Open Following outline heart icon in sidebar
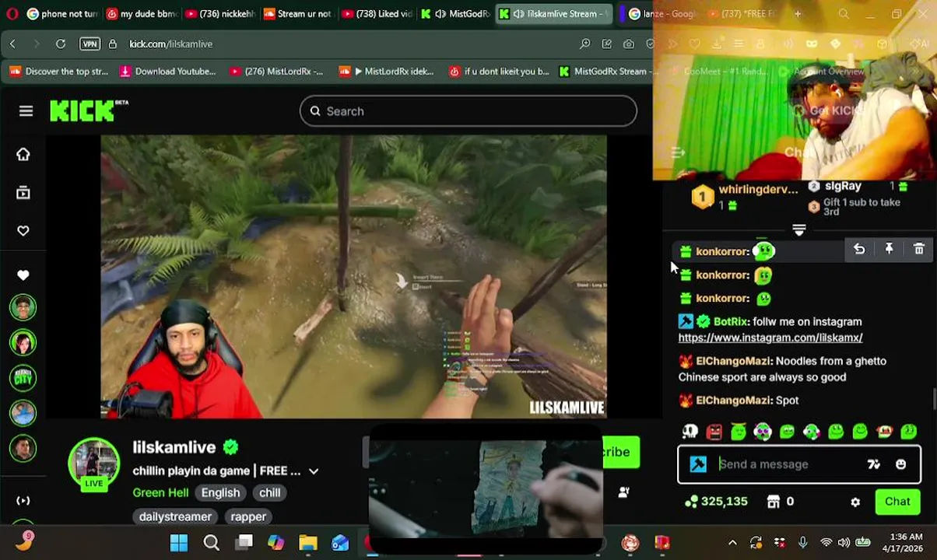937x560 pixels. pyautogui.click(x=23, y=230)
